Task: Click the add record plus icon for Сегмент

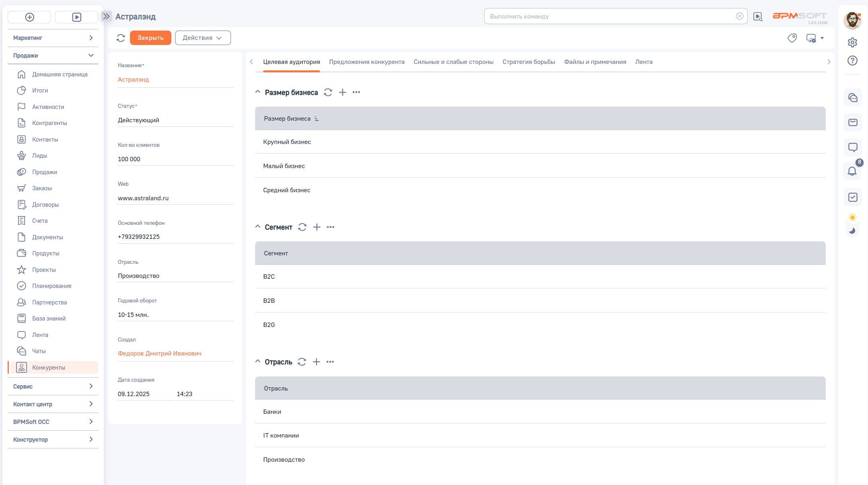Action: [317, 227]
